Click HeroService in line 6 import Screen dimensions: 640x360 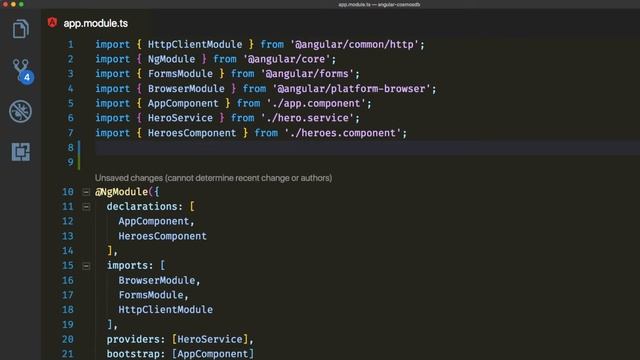(180, 118)
